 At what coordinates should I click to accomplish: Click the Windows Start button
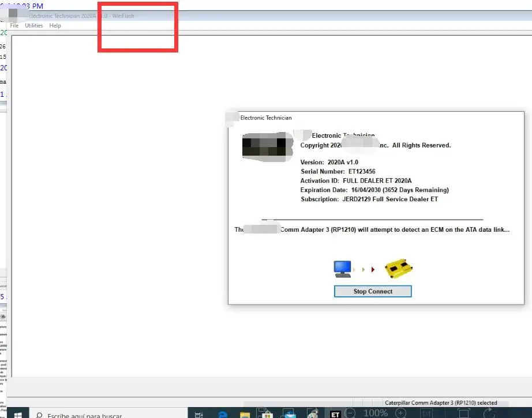tap(18, 415)
